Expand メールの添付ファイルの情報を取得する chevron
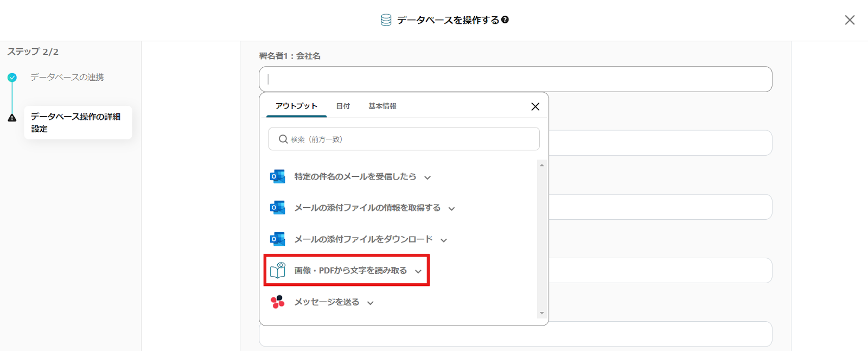The width and height of the screenshot is (868, 351). [452, 209]
